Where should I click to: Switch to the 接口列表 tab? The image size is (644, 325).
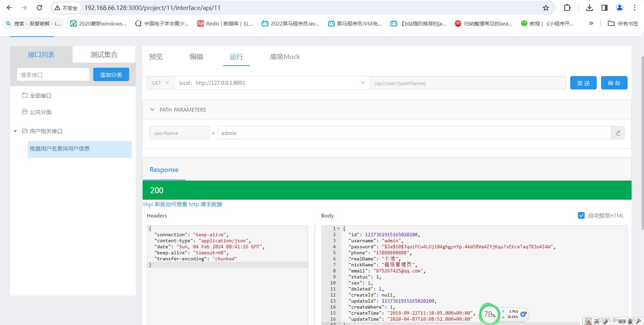click(x=41, y=55)
